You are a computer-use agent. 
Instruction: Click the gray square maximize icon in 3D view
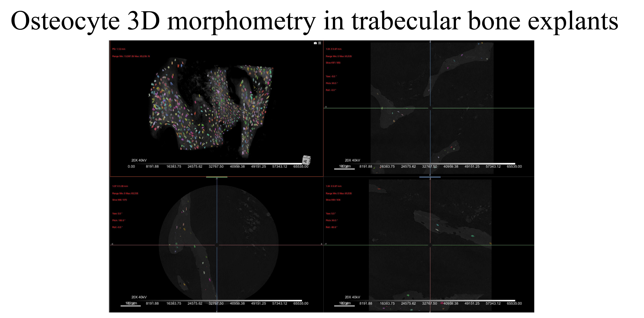(319, 43)
